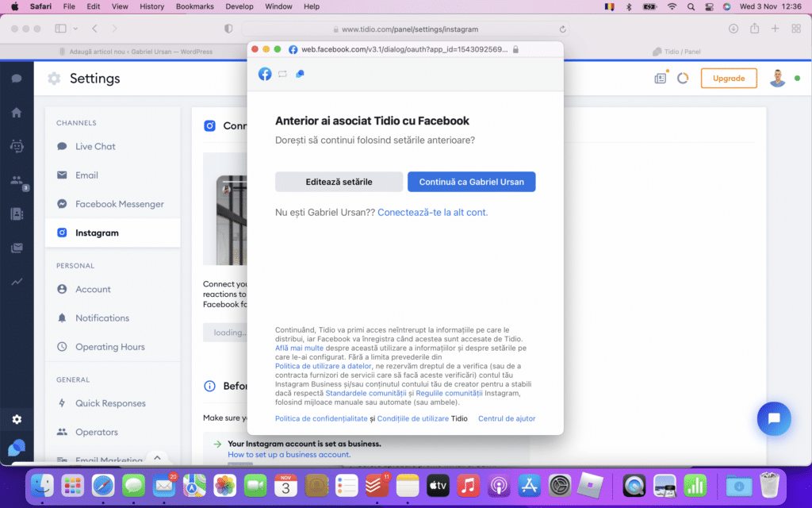Select the Email channel setting
The image size is (812, 508).
pyautogui.click(x=113, y=175)
